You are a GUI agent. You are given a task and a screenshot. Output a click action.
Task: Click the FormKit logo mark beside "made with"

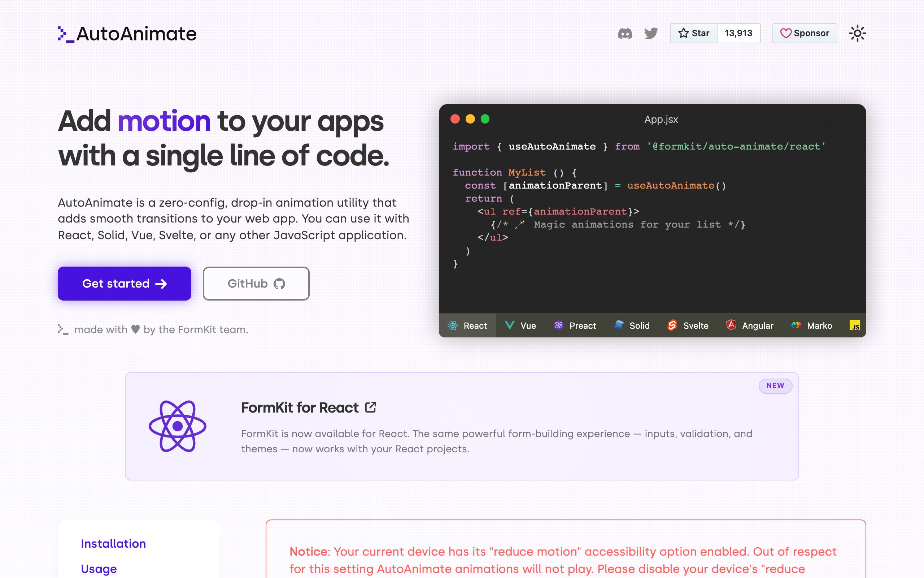63,329
